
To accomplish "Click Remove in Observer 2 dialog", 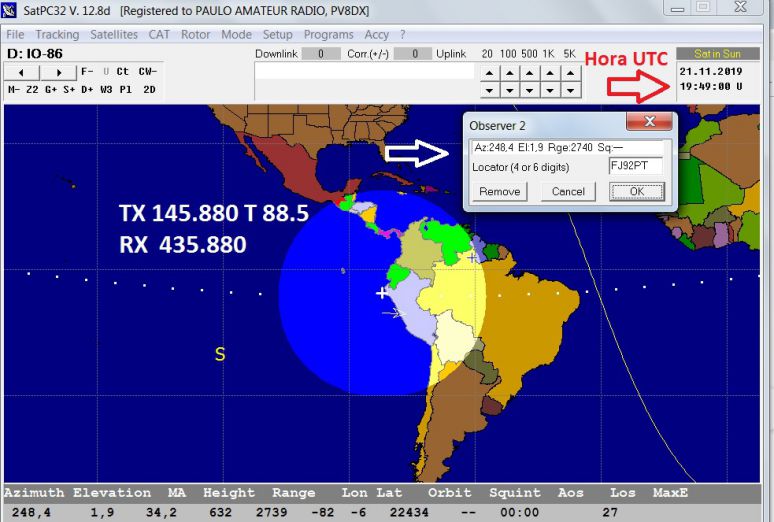I will 499,191.
